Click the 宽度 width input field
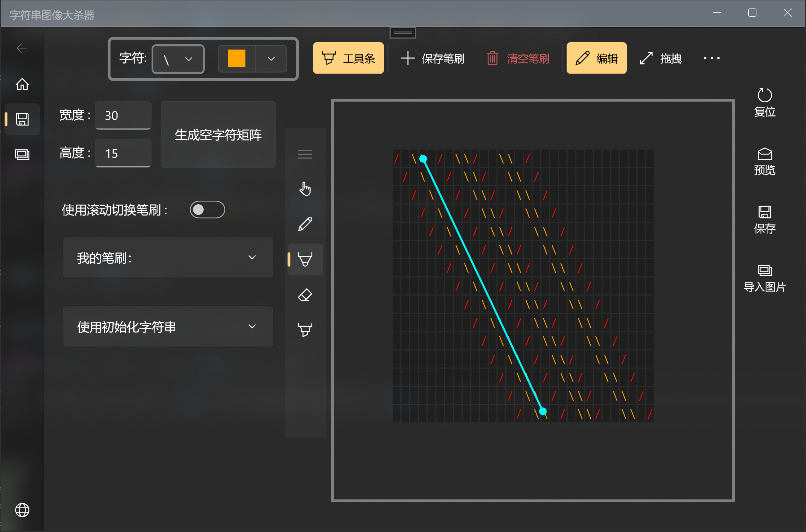This screenshot has width=806, height=532. pyautogui.click(x=123, y=115)
